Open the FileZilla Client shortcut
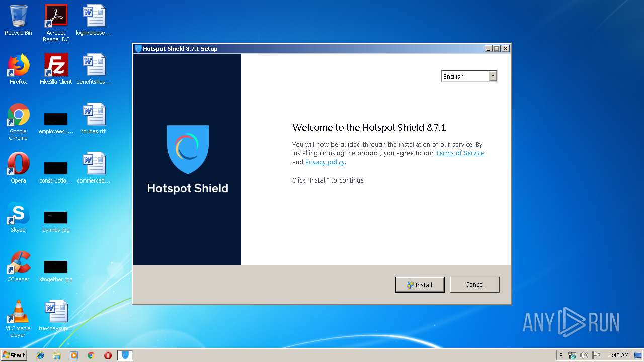644x362 pixels. [x=56, y=69]
